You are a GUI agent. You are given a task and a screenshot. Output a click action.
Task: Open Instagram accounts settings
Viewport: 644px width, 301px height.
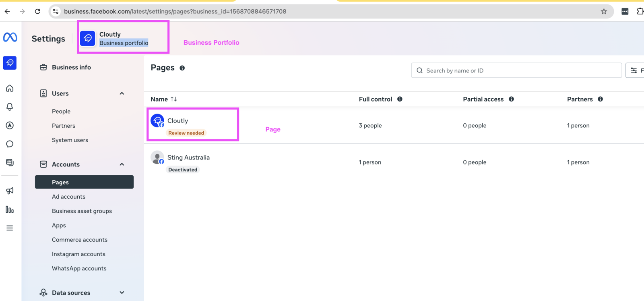(x=78, y=254)
